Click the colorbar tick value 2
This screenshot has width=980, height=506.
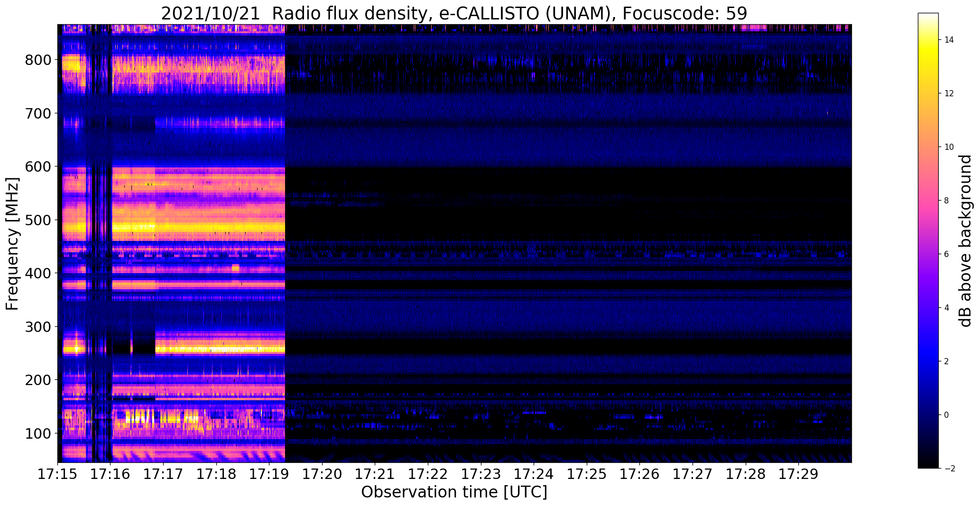point(947,361)
